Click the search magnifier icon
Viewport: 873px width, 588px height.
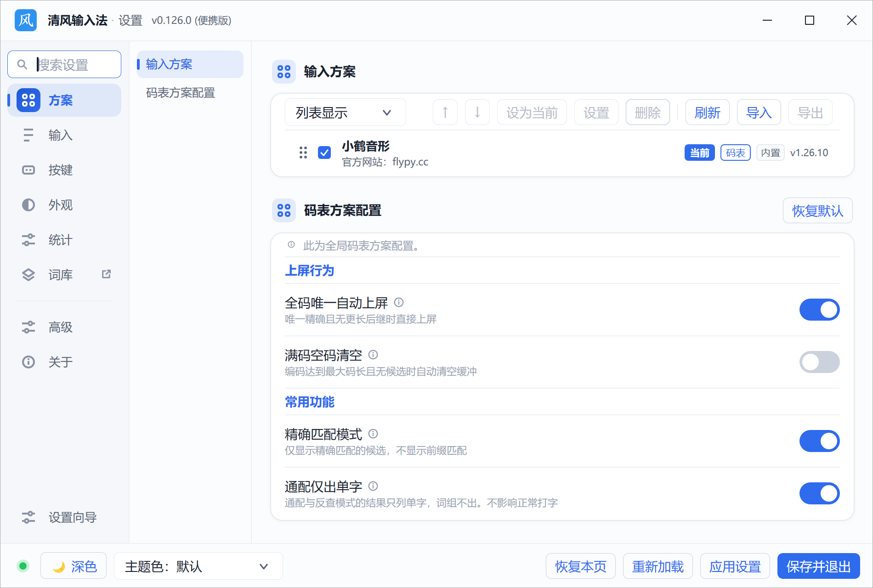click(x=22, y=64)
